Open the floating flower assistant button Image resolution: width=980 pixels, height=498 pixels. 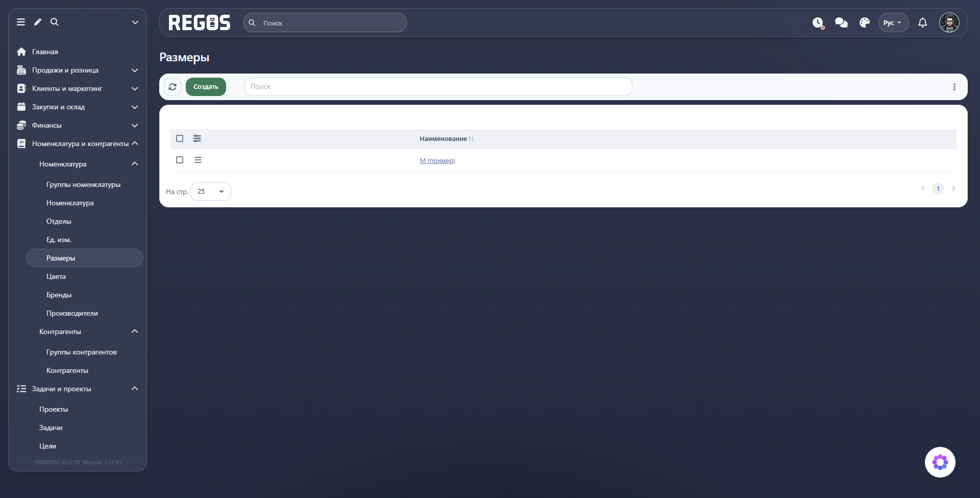click(x=940, y=462)
